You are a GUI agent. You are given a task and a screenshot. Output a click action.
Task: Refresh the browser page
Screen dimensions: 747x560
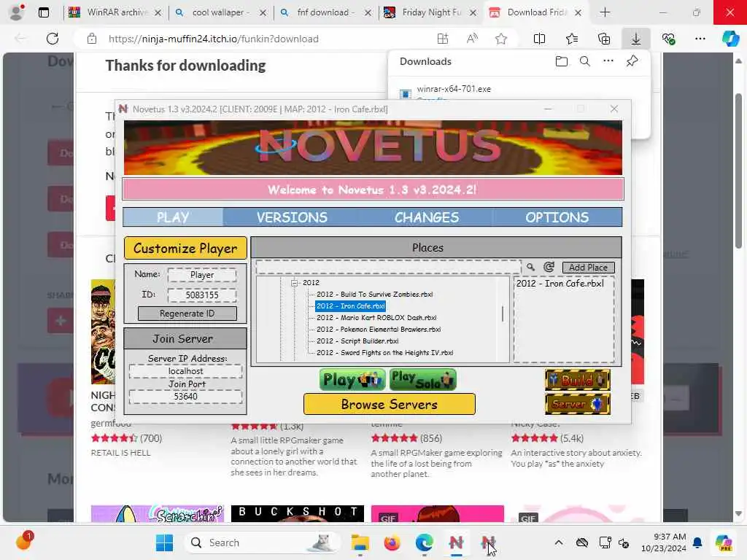coord(53,39)
